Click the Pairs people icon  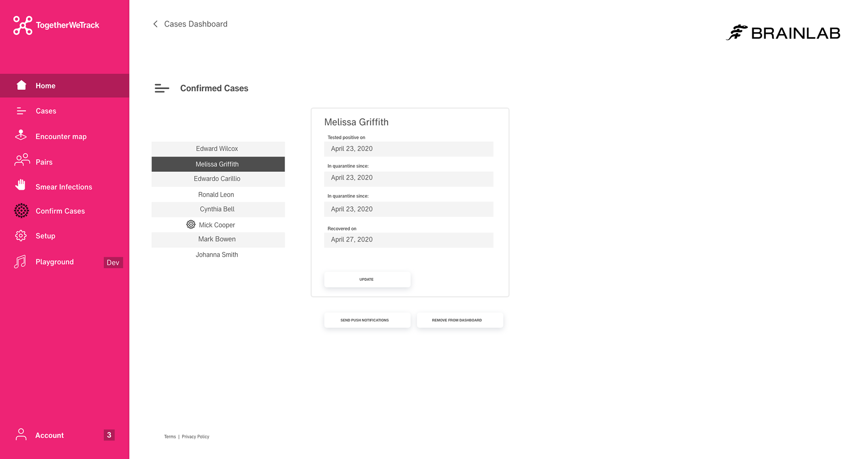pos(22,160)
